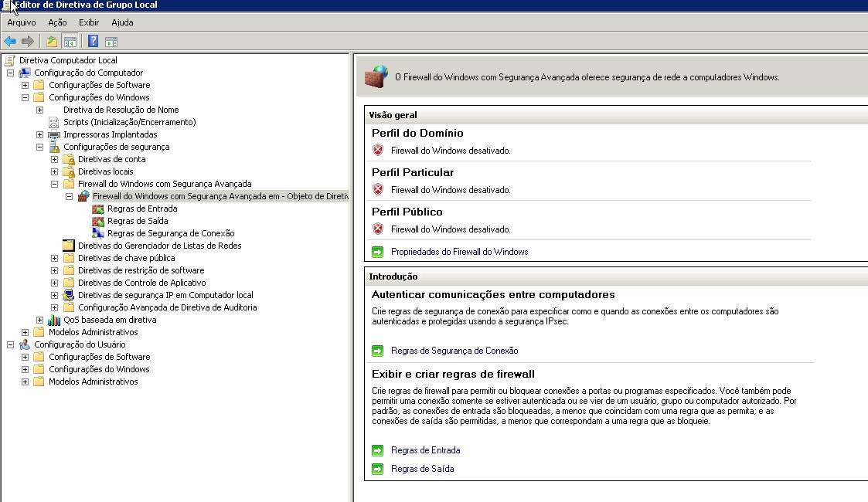868x502 pixels.
Task: Select Configuração Avançada de Diretiva de Auditoria
Action: coord(167,307)
